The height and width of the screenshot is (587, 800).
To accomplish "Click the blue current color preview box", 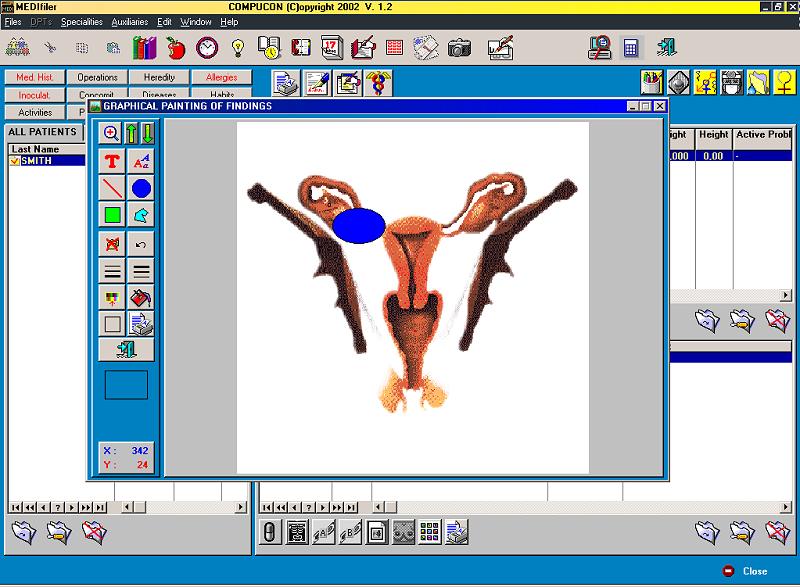I will 126,385.
